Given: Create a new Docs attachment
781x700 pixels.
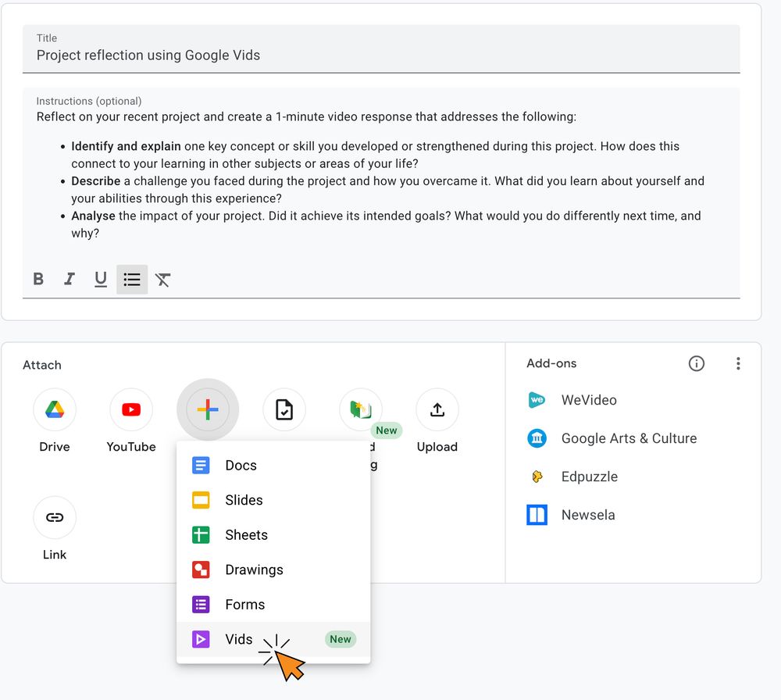Looking at the screenshot, I should coord(273,466).
